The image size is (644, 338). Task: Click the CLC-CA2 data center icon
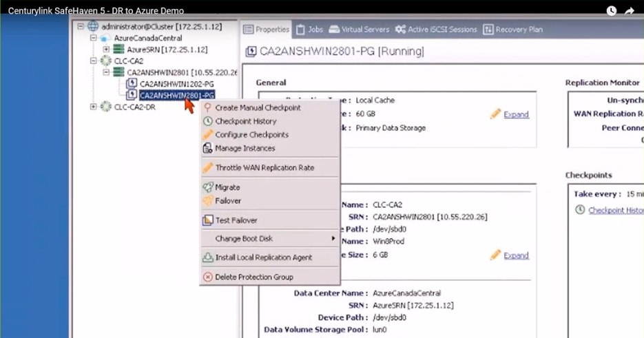106,61
